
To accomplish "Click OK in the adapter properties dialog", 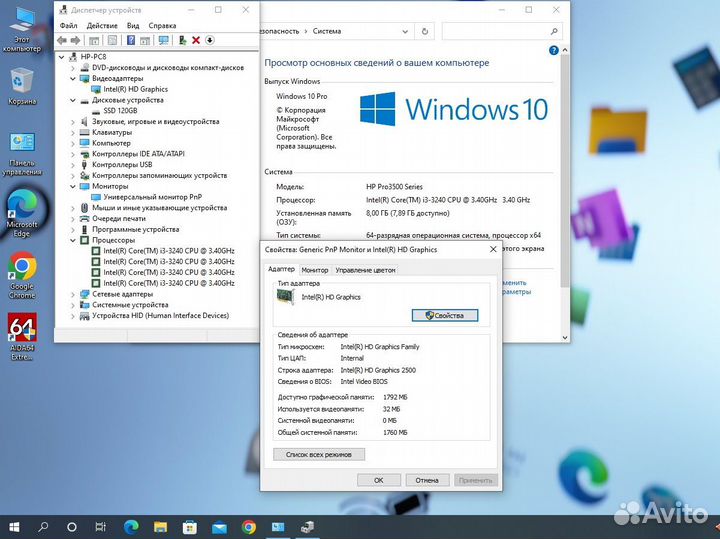I will pos(379,480).
